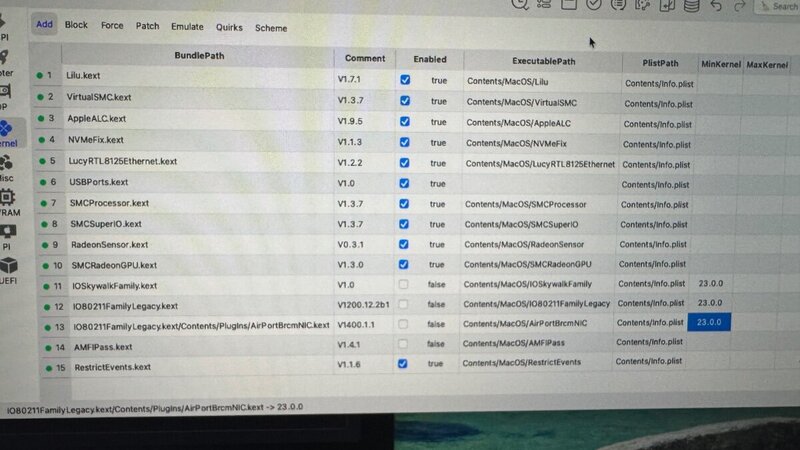Enable the IOSkywalkFamily.kext checkbox
This screenshot has height=450, width=800.
(x=403, y=284)
